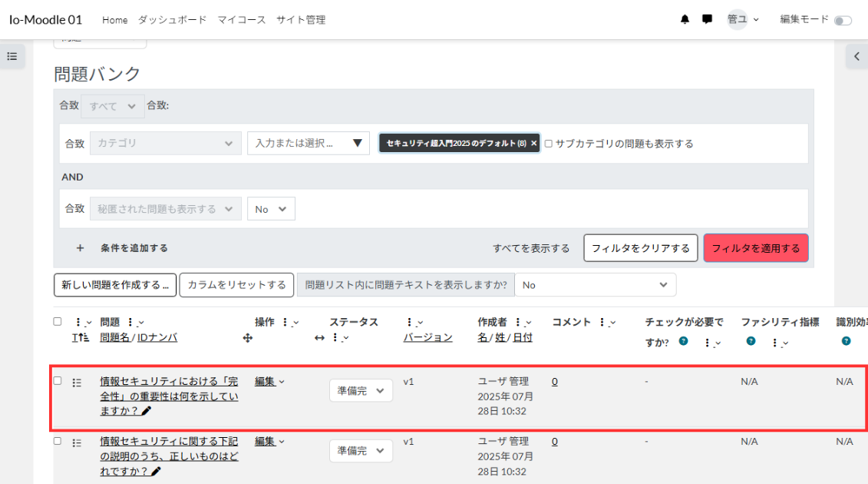Tick the select-all checkbox in table header
This screenshot has width=868, height=484.
tap(58, 322)
